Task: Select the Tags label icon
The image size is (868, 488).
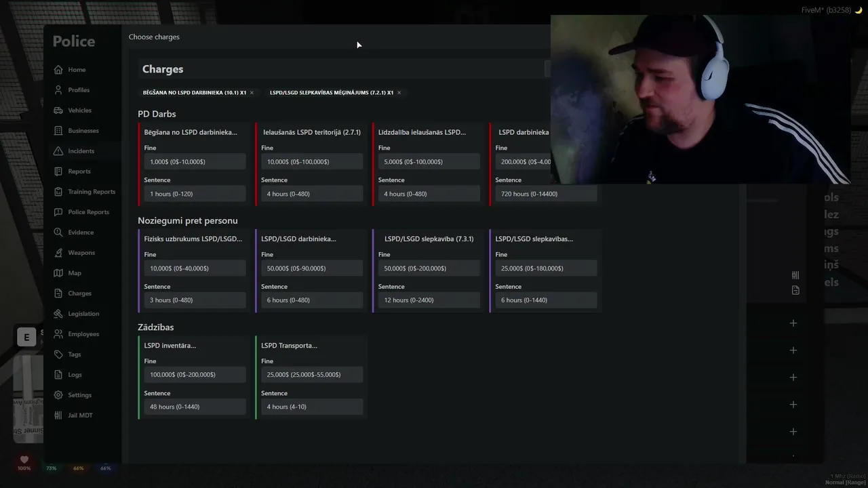Action: [58, 354]
